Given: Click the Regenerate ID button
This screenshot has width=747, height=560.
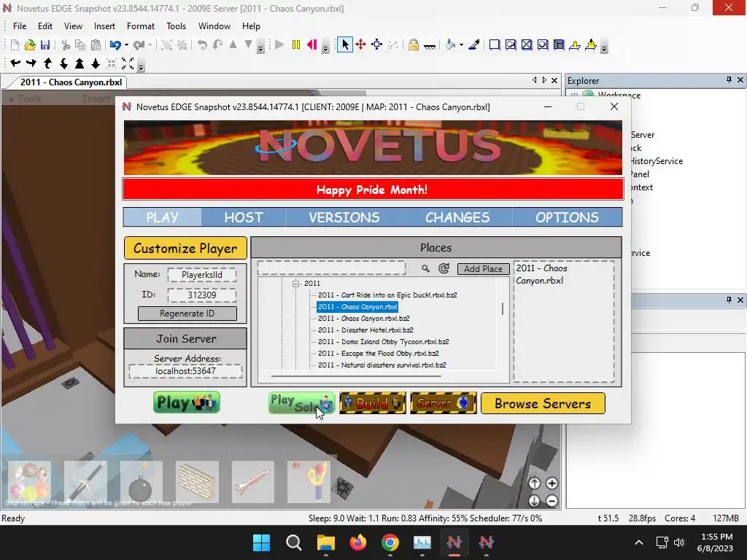Looking at the screenshot, I should [x=187, y=314].
